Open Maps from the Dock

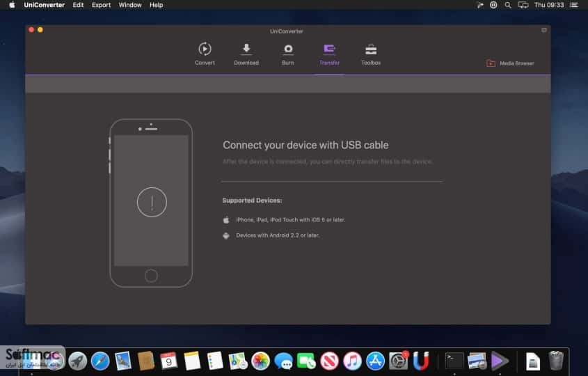click(238, 361)
